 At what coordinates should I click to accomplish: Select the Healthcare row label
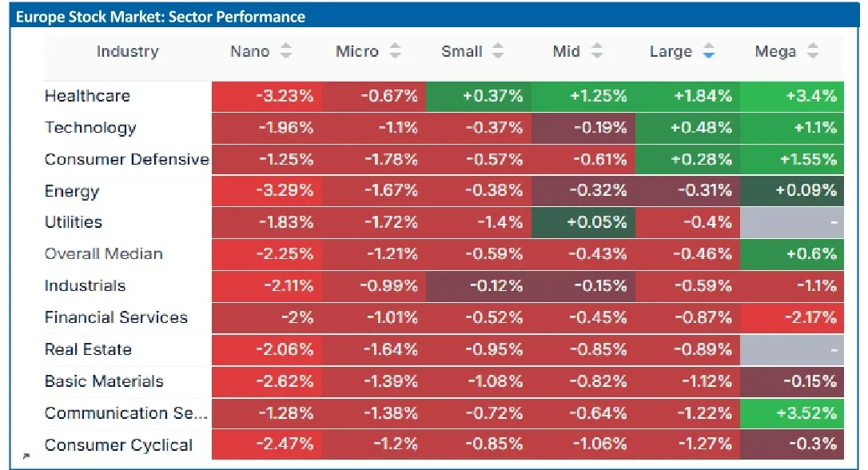coord(87,96)
